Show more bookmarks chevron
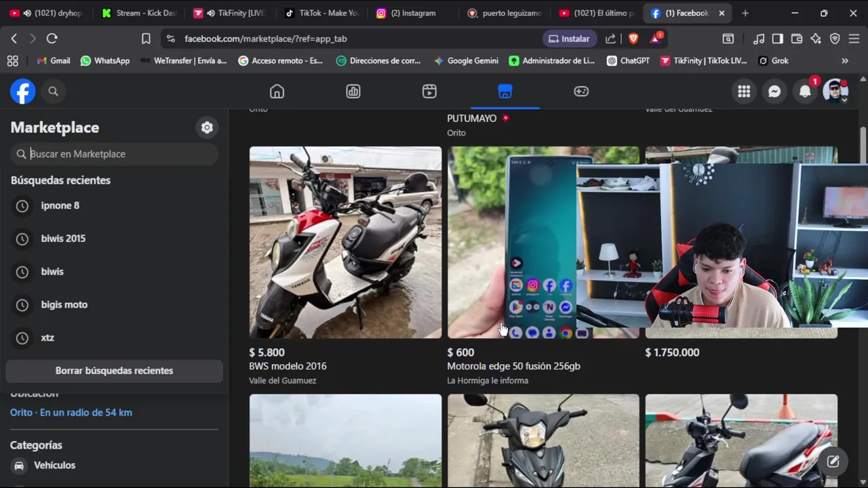This screenshot has height=488, width=868. pyautogui.click(x=845, y=61)
